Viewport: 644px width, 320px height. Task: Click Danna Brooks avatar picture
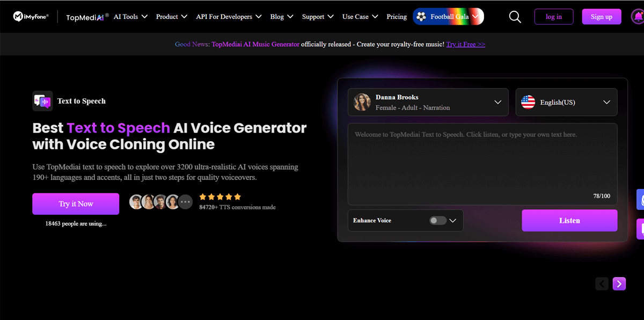(x=362, y=102)
